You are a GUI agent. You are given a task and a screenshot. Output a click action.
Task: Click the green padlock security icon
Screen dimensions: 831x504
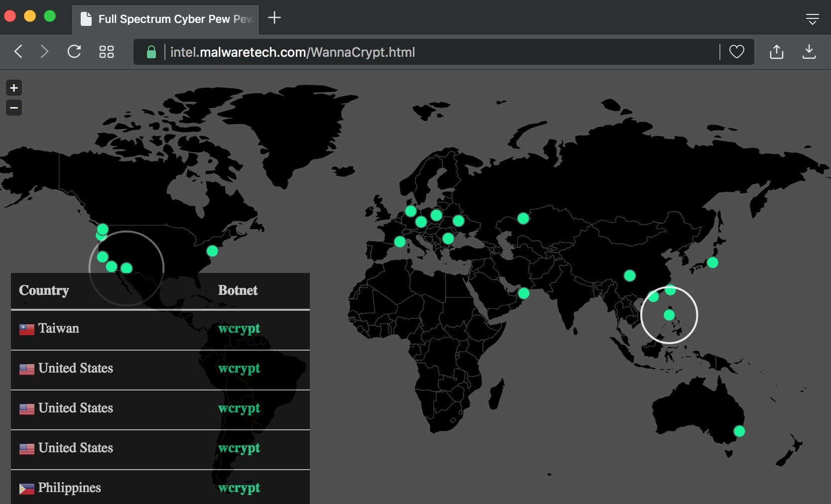[x=151, y=52]
